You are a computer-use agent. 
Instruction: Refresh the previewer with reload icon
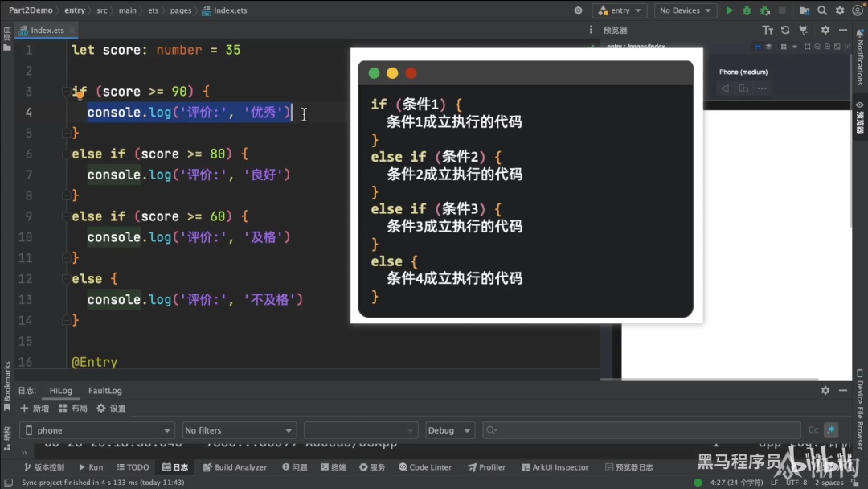click(785, 30)
